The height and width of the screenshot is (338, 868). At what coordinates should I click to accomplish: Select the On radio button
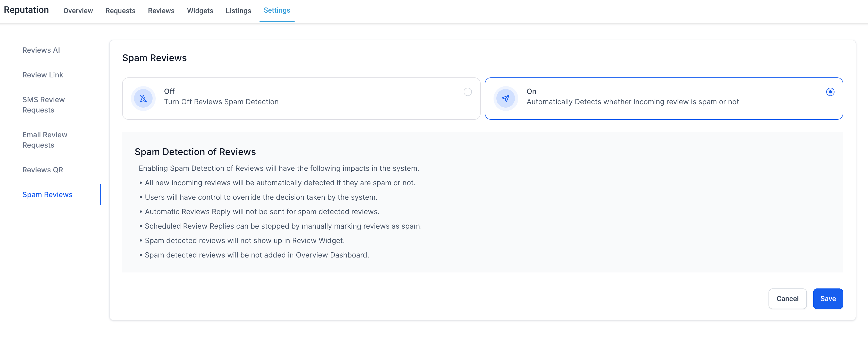(x=830, y=92)
